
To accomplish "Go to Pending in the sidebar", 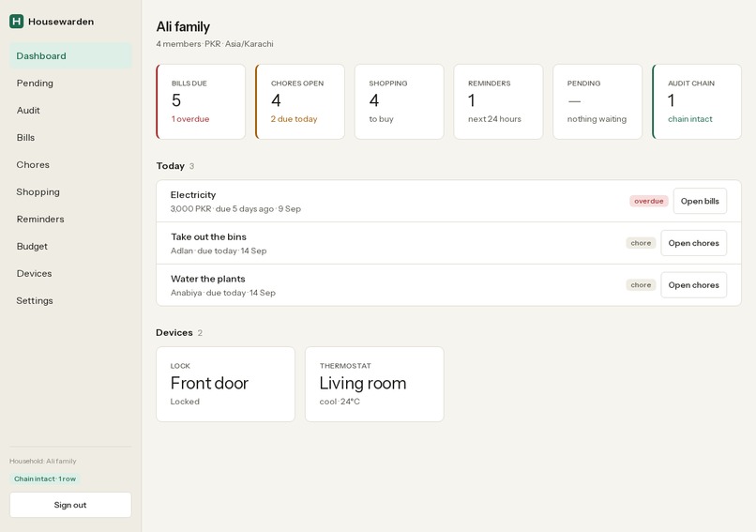I will pos(70,83).
